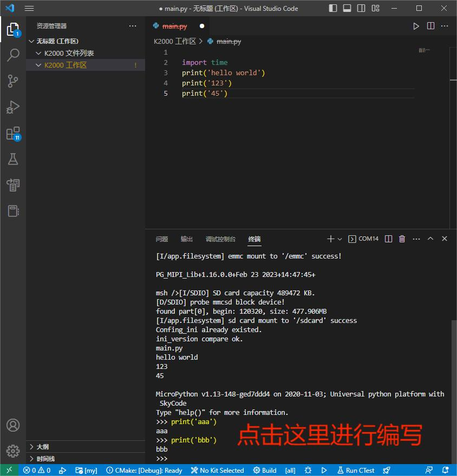Toggle the bottom panel layout icon
This screenshot has width=457, height=476.
[x=347, y=8]
